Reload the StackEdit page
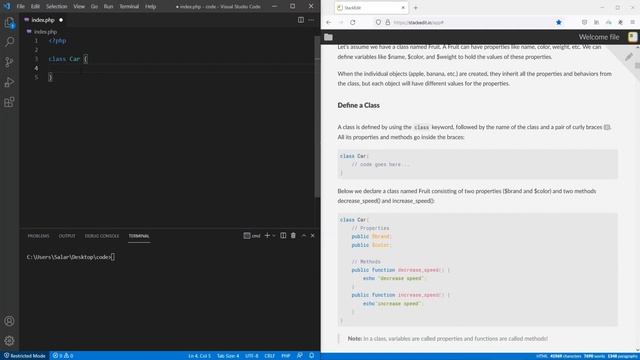Viewport: 640px width, 360px height. click(x=353, y=22)
